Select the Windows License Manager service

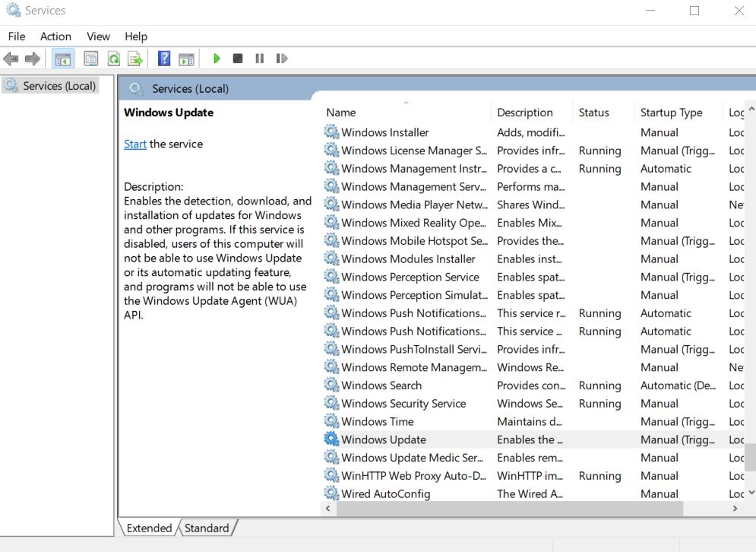(x=533, y=151)
